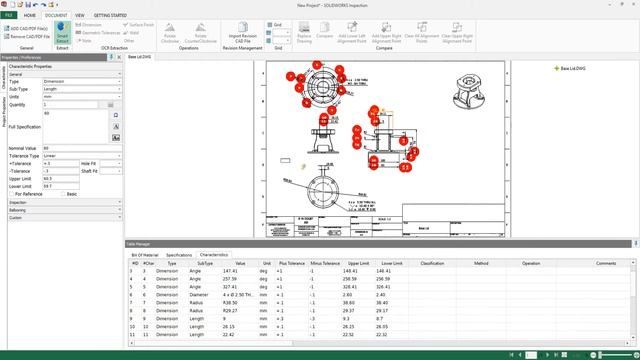Open the Tolerance Type dropdown showing Linear
The image size is (640, 360).
[82, 156]
